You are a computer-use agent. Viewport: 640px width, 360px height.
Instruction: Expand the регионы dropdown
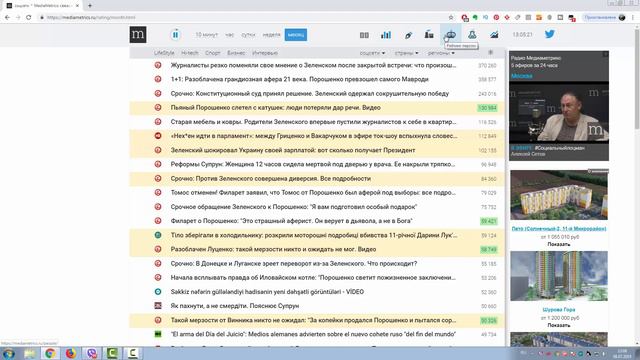point(441,53)
